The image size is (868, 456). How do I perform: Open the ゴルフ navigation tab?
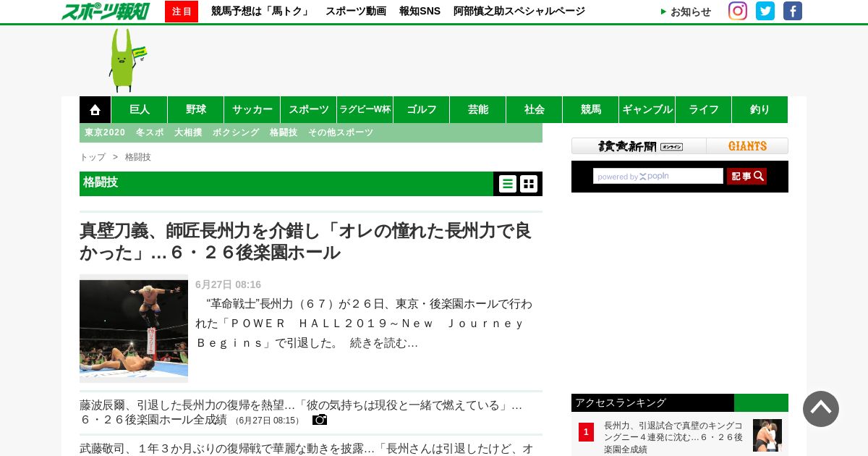422,109
